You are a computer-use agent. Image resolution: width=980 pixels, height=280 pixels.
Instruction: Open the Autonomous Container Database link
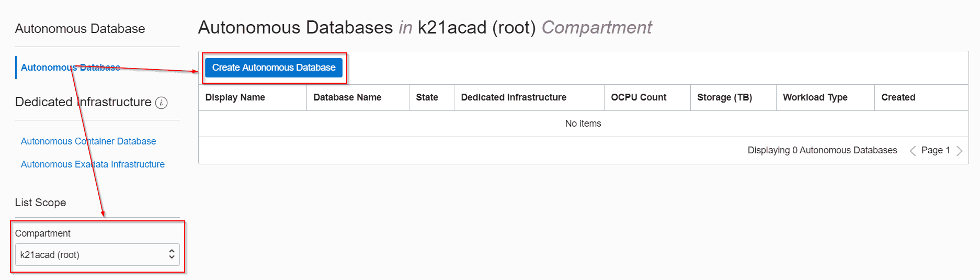point(88,141)
